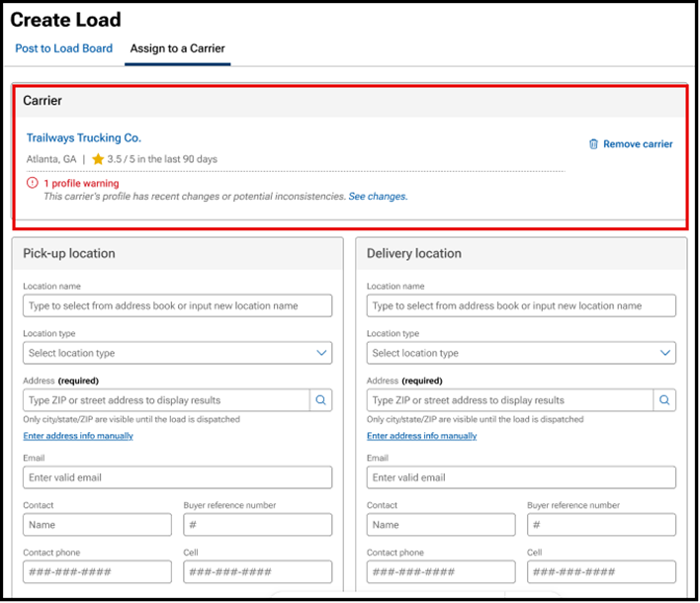This screenshot has height=603, width=700.
Task: Click the pick-up address search magnifier icon
Action: tap(321, 400)
